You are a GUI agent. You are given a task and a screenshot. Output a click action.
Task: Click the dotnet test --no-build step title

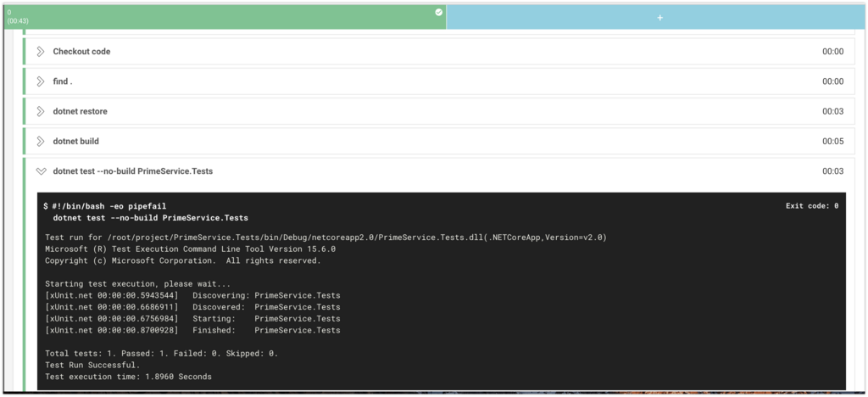(x=133, y=171)
